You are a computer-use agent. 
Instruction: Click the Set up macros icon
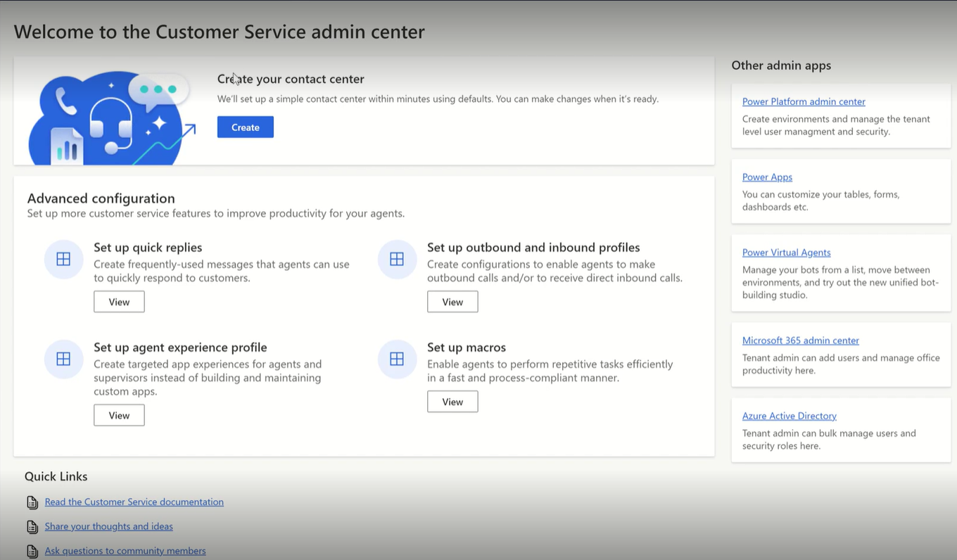point(397,359)
